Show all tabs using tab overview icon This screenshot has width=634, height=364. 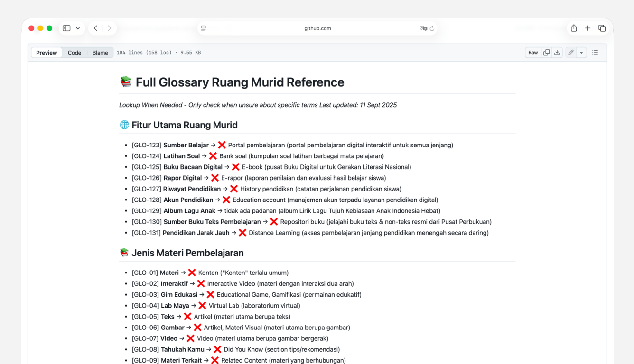pos(602,28)
